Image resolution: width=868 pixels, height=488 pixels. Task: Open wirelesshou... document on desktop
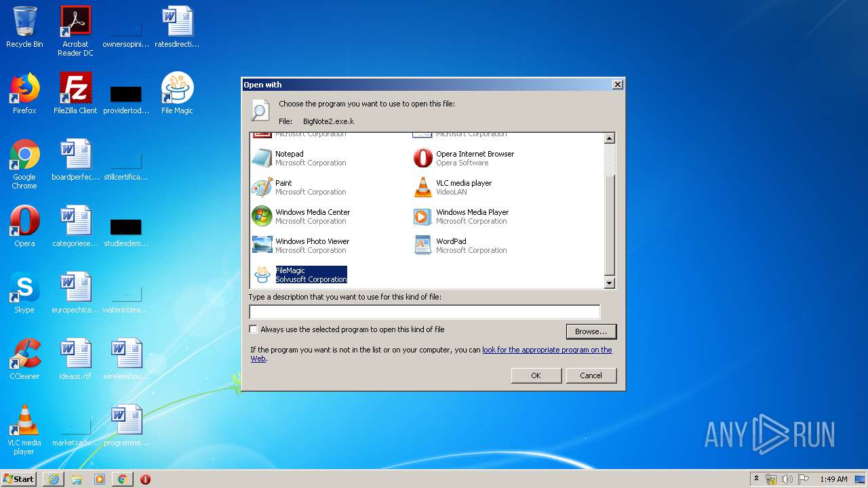pyautogui.click(x=126, y=359)
